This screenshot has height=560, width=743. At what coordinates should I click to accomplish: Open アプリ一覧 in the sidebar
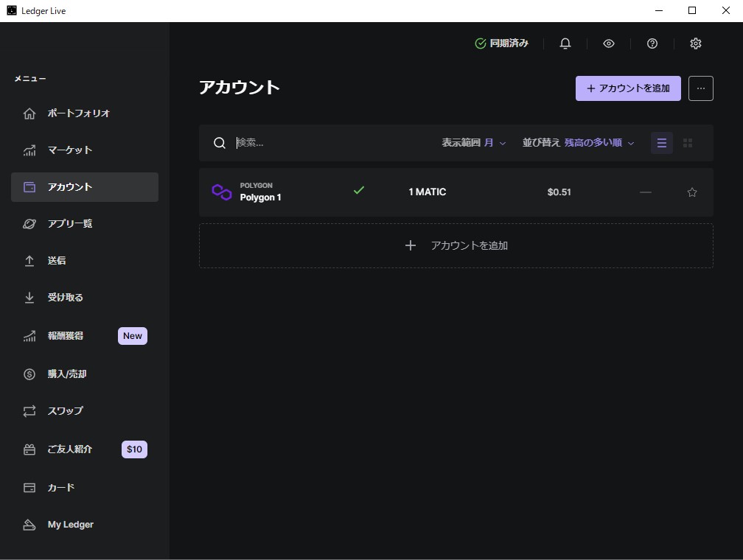pos(84,223)
